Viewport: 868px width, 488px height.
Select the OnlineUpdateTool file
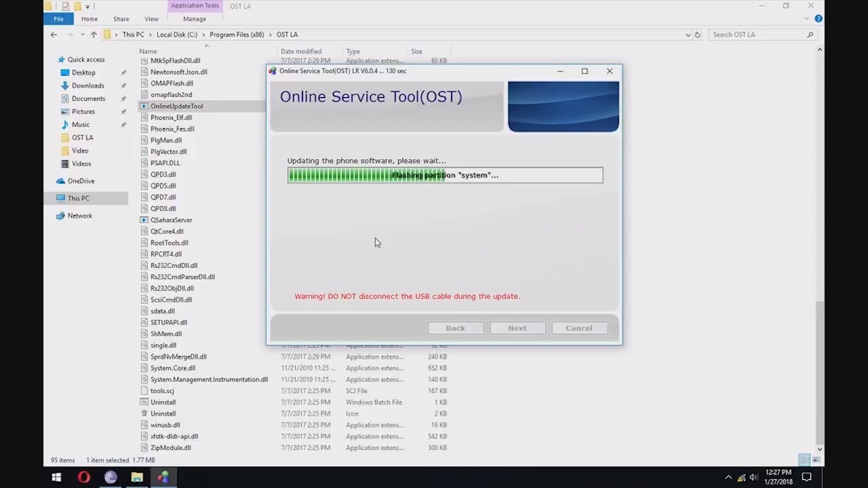(176, 106)
